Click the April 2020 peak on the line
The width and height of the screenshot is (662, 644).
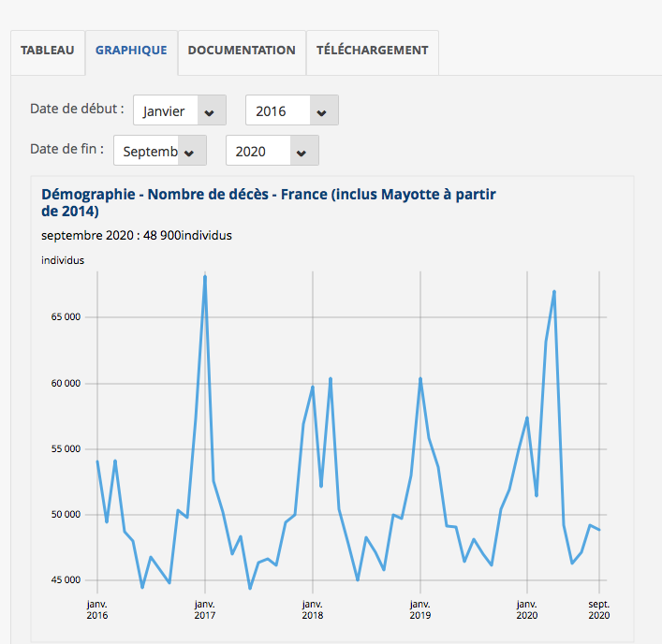point(554,292)
